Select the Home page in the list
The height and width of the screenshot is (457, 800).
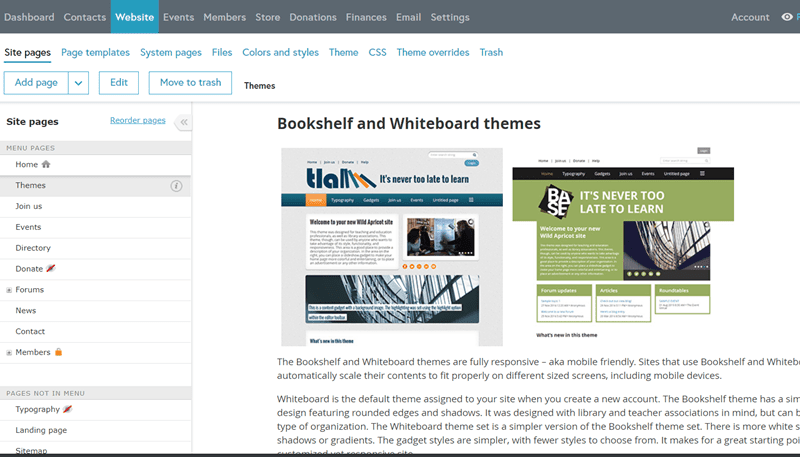(x=95, y=165)
